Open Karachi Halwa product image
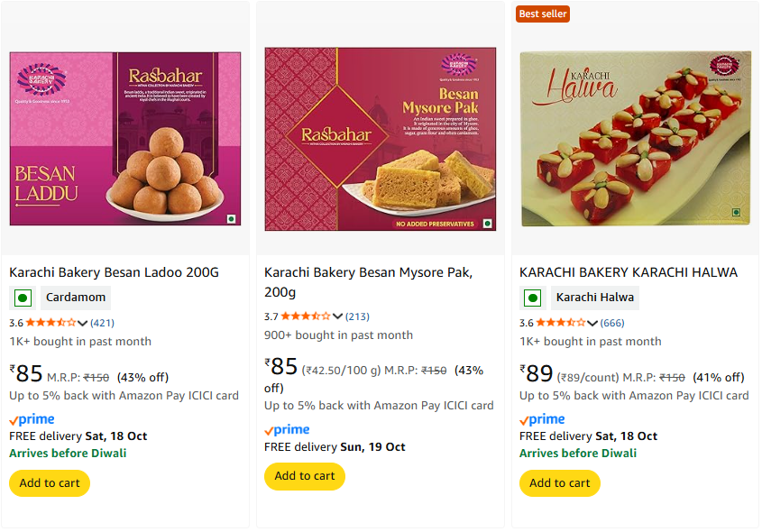This screenshot has width=762, height=532. (x=636, y=138)
